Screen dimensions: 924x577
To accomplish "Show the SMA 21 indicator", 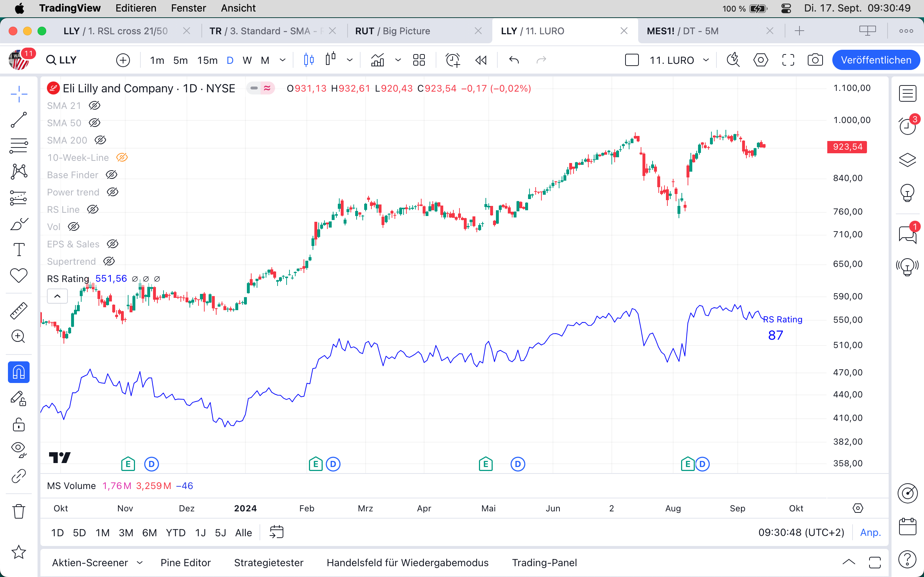I will [94, 106].
